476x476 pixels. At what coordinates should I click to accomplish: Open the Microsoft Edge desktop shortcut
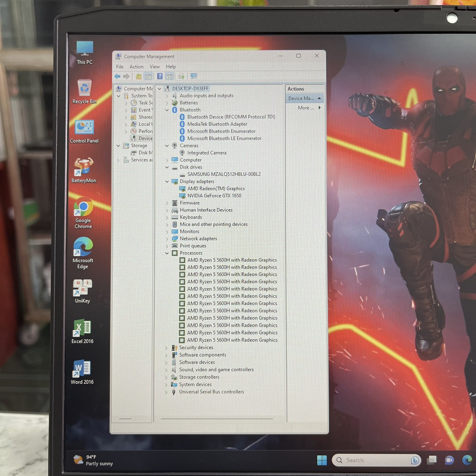click(x=83, y=253)
